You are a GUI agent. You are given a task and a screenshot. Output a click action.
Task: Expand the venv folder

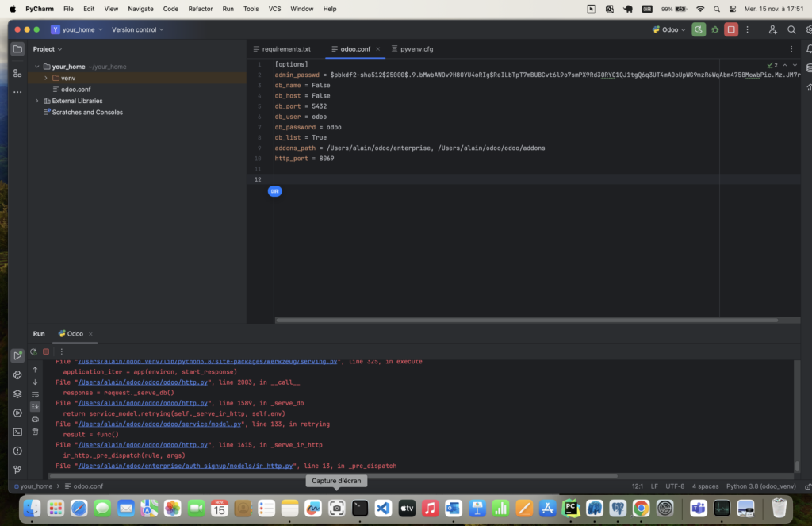pyautogui.click(x=45, y=79)
